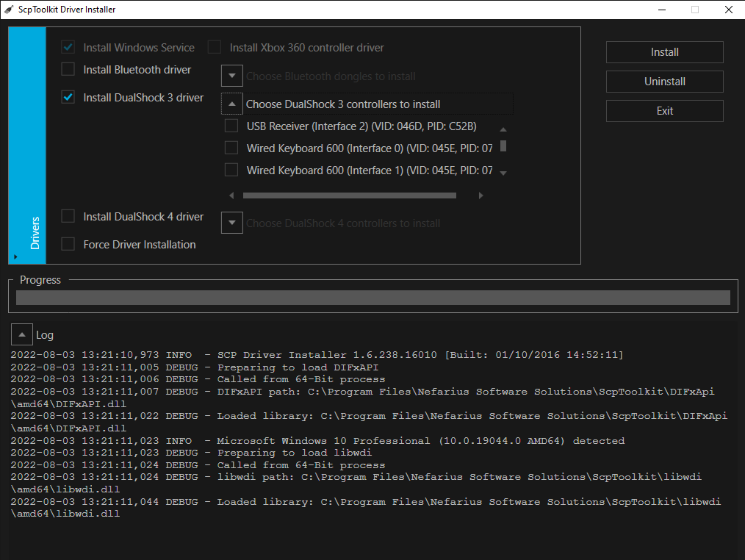
Task: Minimize the ScpToolkit Driver Installer window
Action: (662, 10)
